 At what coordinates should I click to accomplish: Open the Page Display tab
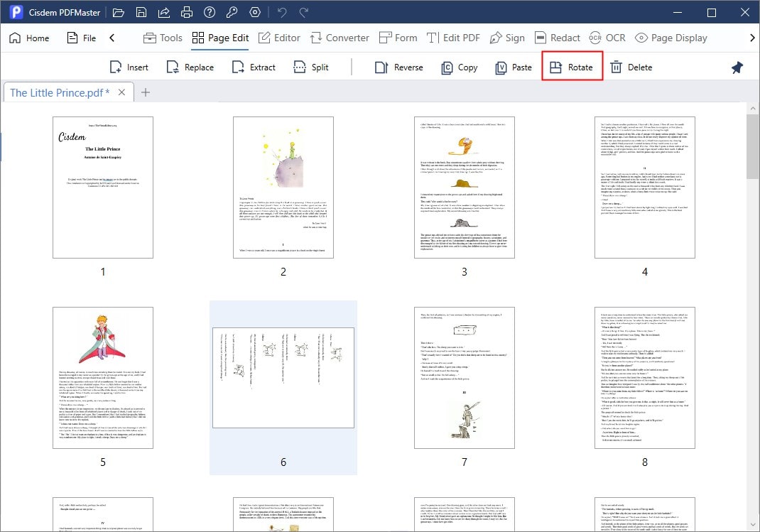pyautogui.click(x=671, y=38)
